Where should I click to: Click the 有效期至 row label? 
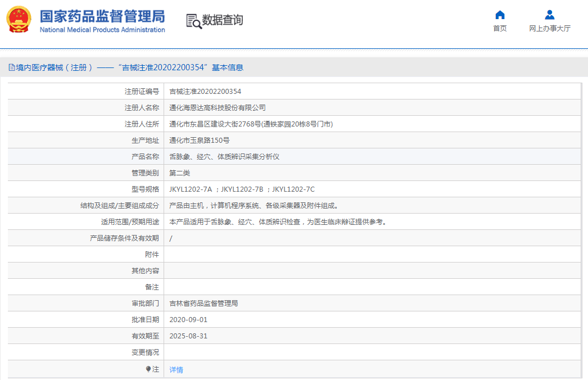coord(145,336)
